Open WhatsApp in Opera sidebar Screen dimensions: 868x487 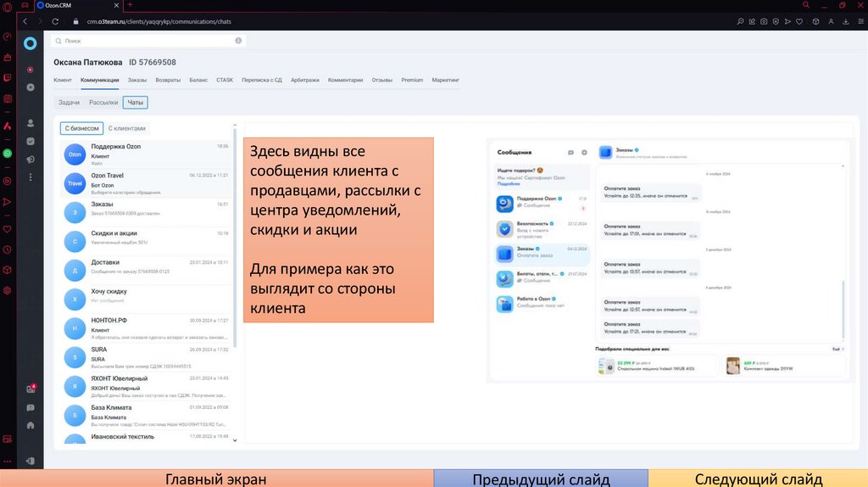tap(7, 154)
